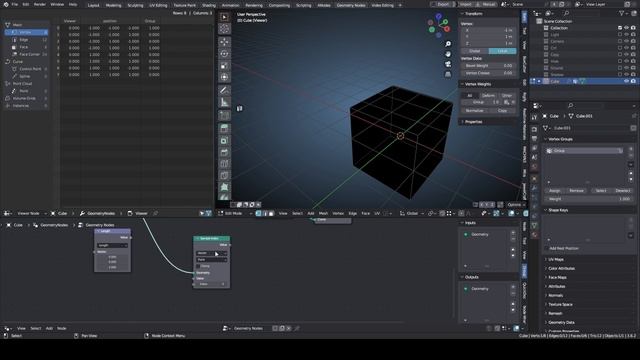Viewport: 640px width, 360px height.
Task: Select the Face Corner domain in spreadsheet
Action: [29, 54]
